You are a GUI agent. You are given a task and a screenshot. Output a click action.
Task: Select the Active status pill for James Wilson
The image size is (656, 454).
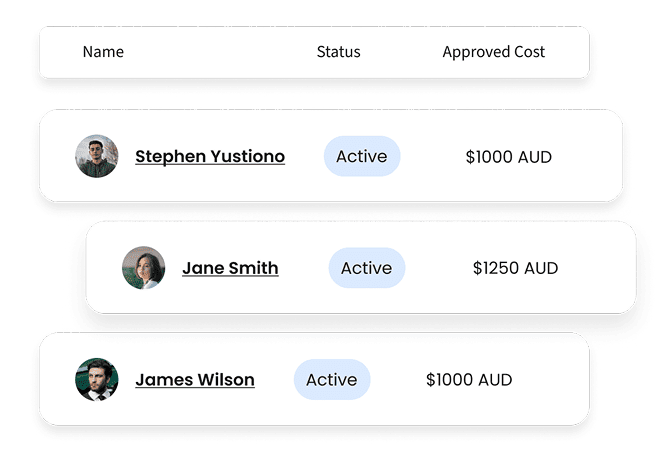pyautogui.click(x=332, y=380)
